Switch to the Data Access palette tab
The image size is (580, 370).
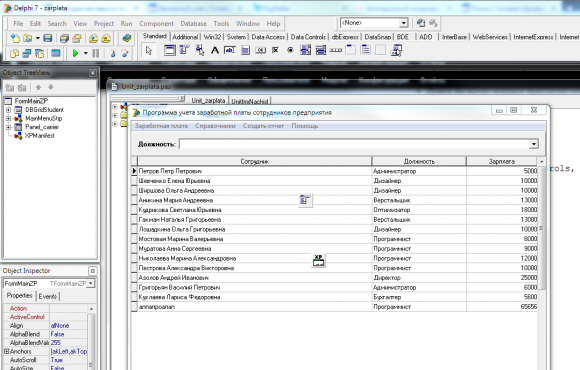268,37
